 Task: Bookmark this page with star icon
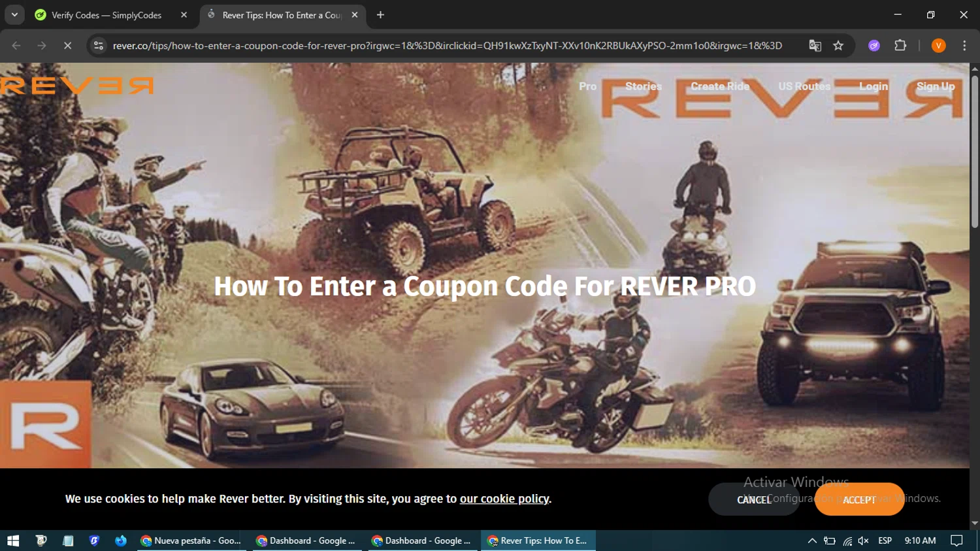[x=838, y=46]
